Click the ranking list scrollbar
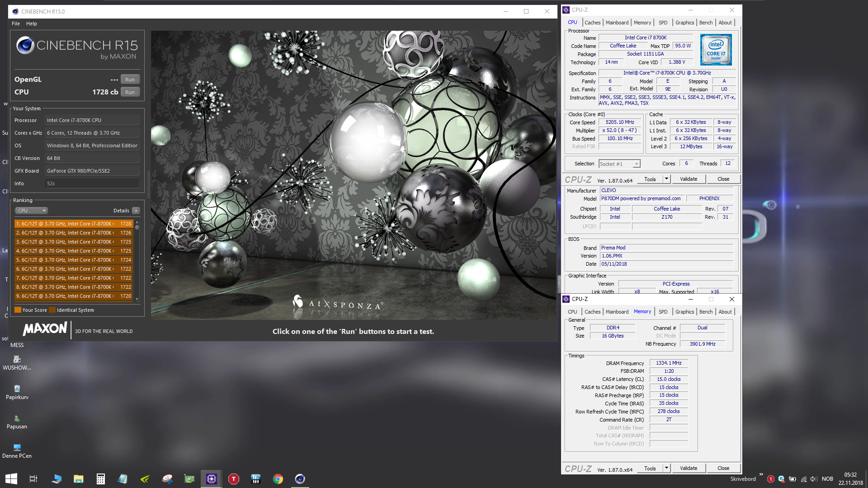 click(x=137, y=262)
